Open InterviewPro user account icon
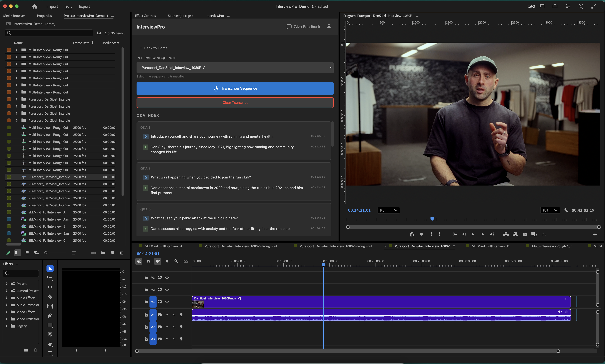This screenshot has height=364, width=605. [x=329, y=27]
